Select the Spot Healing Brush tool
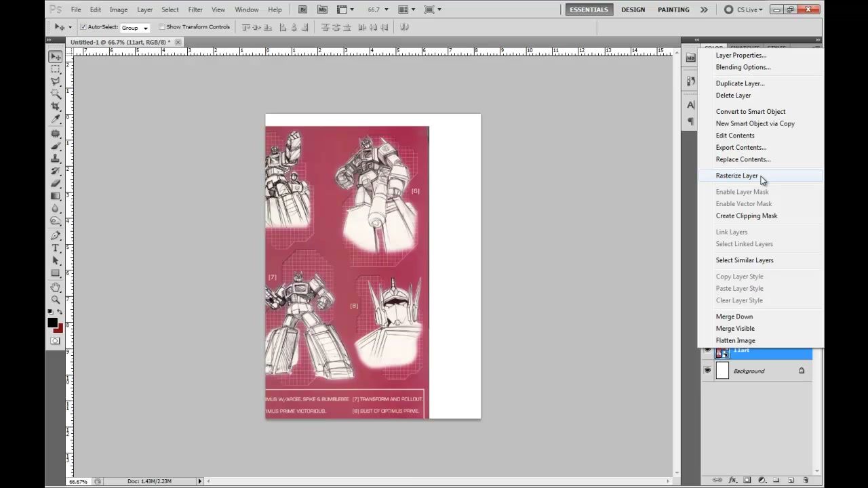The width and height of the screenshot is (868, 488). (56, 134)
